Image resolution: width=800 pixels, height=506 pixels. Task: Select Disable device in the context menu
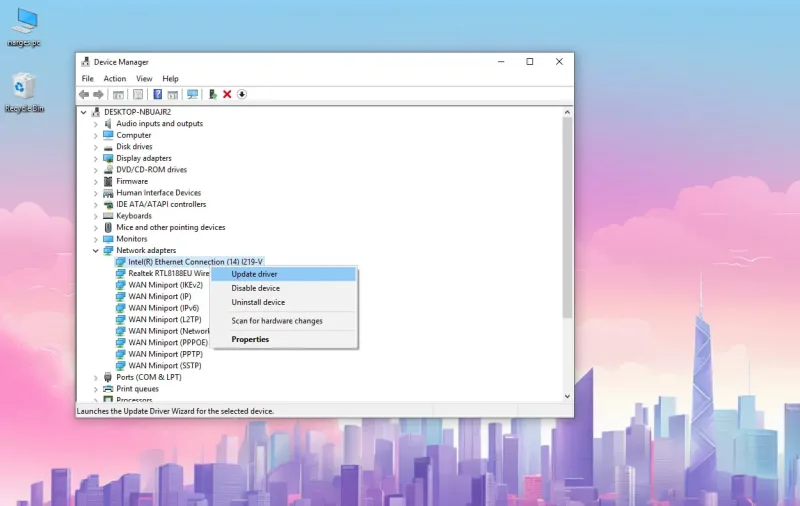284,288
